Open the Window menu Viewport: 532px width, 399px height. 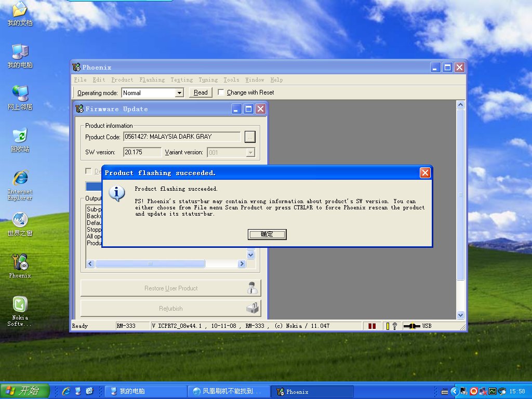[255, 79]
